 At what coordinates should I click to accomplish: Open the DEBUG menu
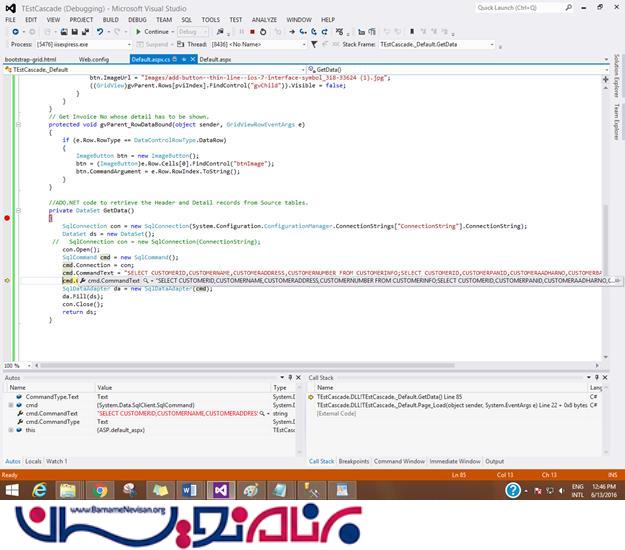point(137,19)
